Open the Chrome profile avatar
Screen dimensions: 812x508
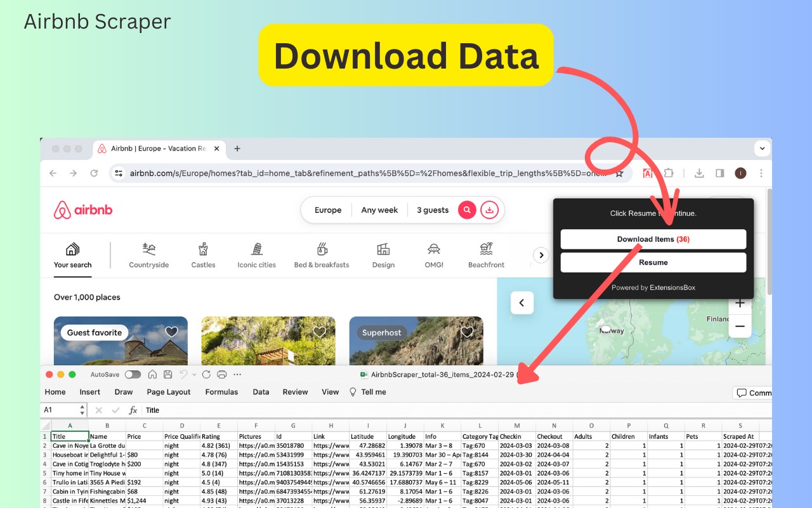pos(740,173)
